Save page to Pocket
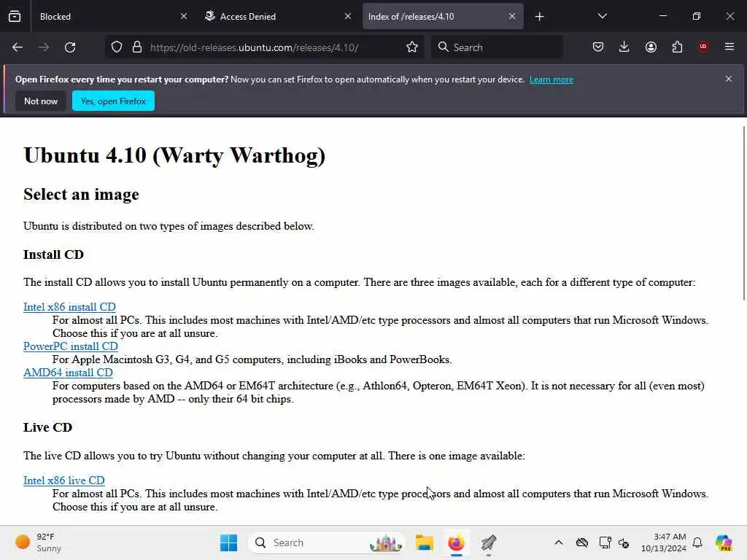747x560 pixels. (x=598, y=47)
